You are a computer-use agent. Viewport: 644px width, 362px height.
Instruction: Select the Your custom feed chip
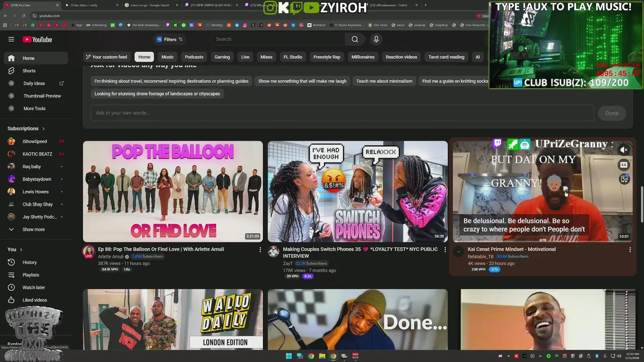[106, 57]
